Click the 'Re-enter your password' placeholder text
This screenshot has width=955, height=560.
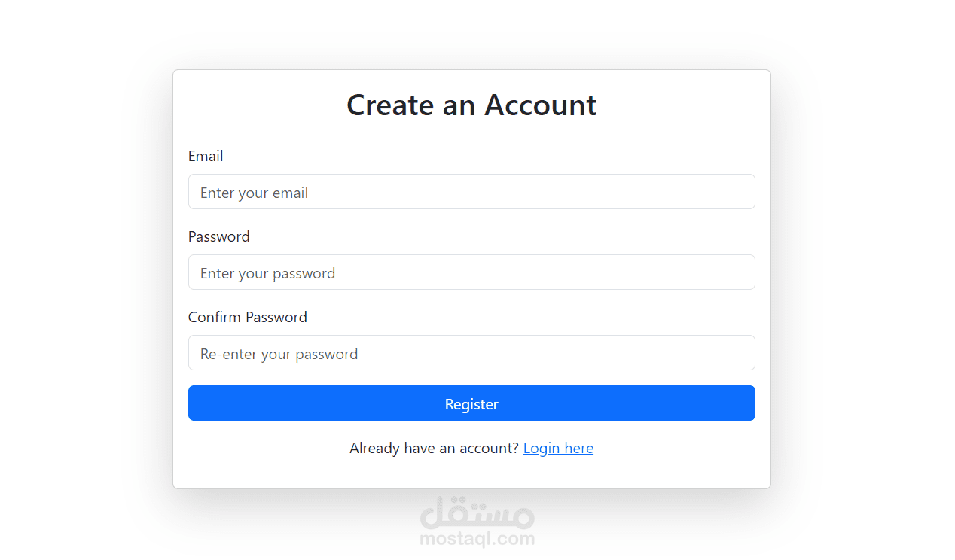(x=279, y=354)
